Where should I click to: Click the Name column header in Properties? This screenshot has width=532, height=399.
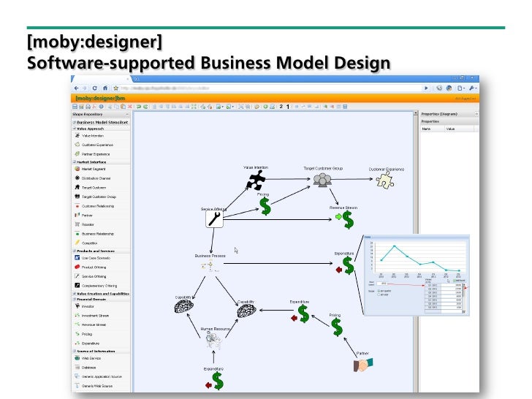click(x=433, y=129)
